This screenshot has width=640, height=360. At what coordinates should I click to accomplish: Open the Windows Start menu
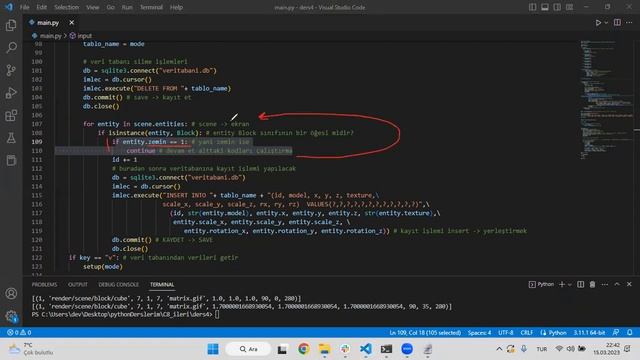tap(213, 349)
